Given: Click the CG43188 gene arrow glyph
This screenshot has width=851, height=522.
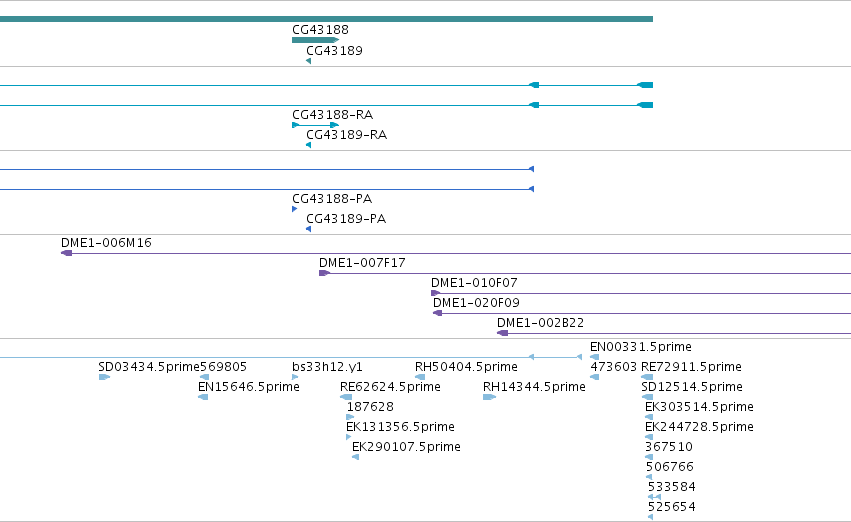Looking at the screenshot, I should pos(315,40).
